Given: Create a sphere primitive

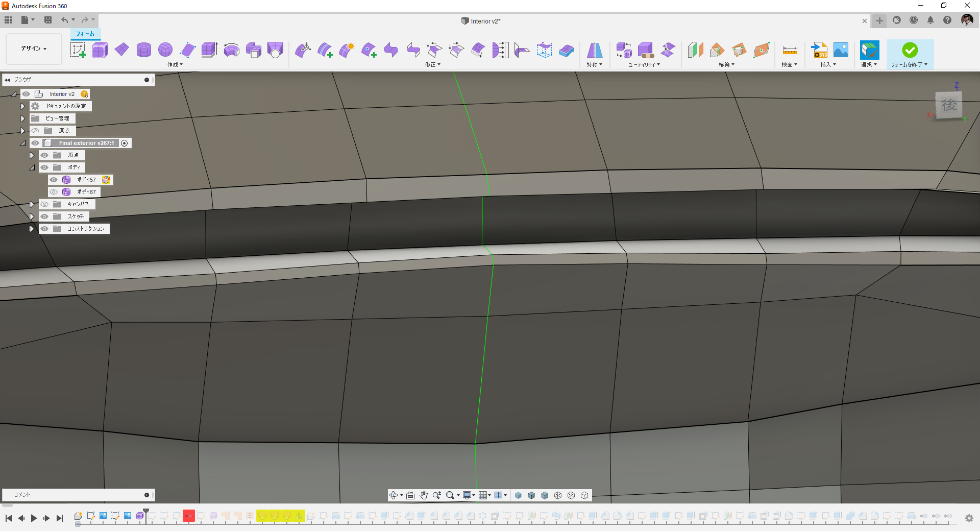Looking at the screenshot, I should [165, 50].
